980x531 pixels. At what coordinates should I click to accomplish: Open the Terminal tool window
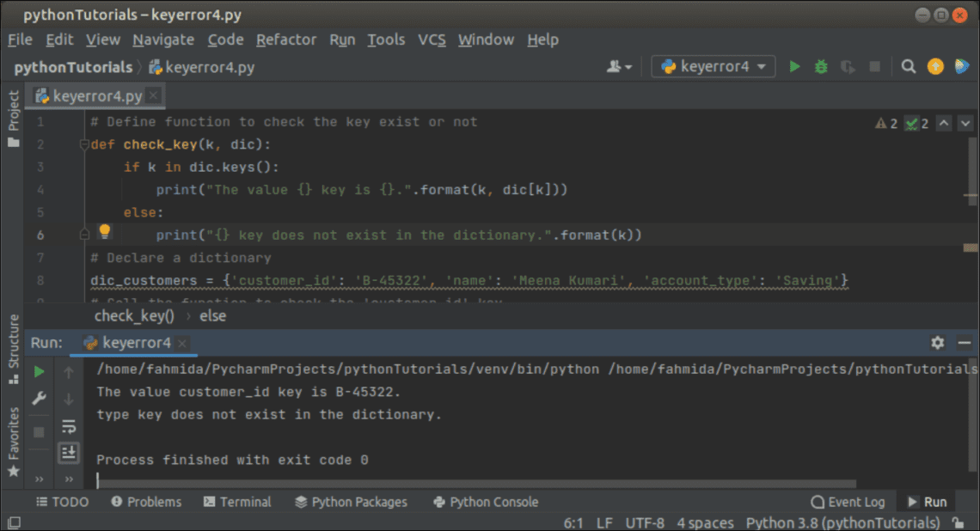237,502
